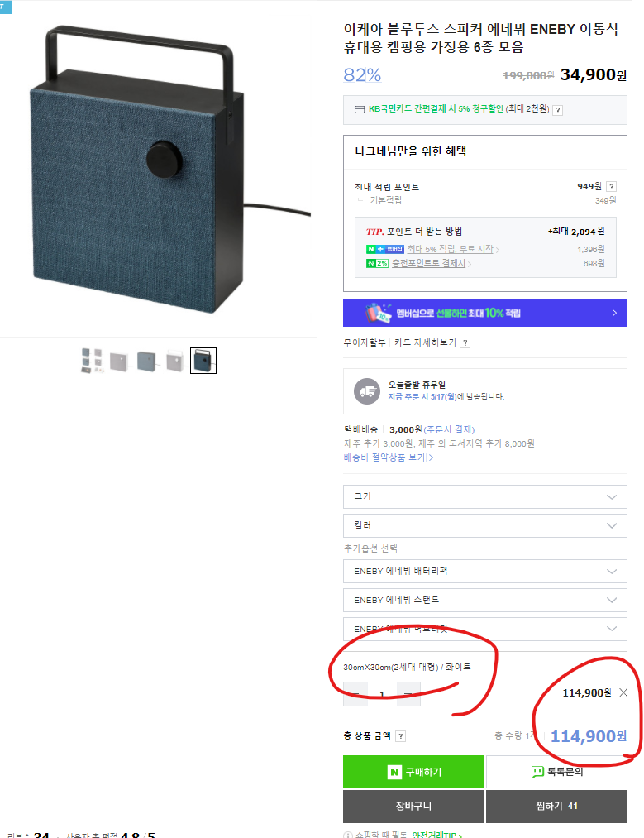
Task: Add item via 장바구니 cart button
Action: [x=413, y=806]
